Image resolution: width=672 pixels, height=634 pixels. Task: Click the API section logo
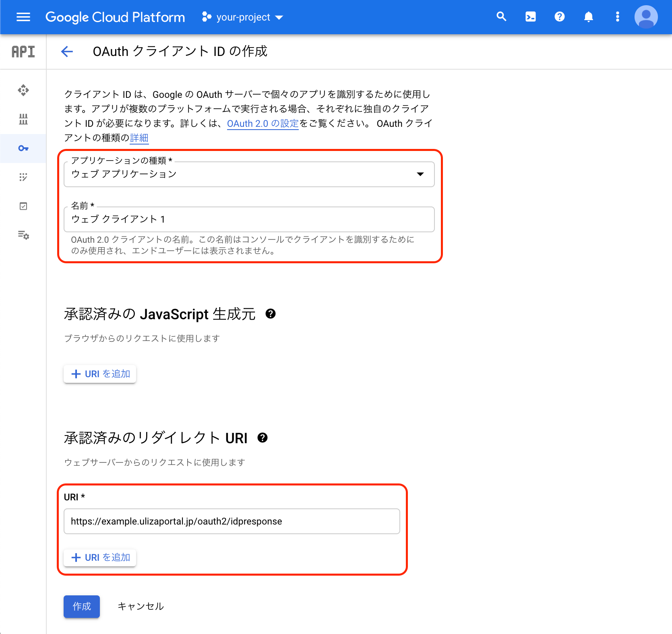[x=23, y=52]
